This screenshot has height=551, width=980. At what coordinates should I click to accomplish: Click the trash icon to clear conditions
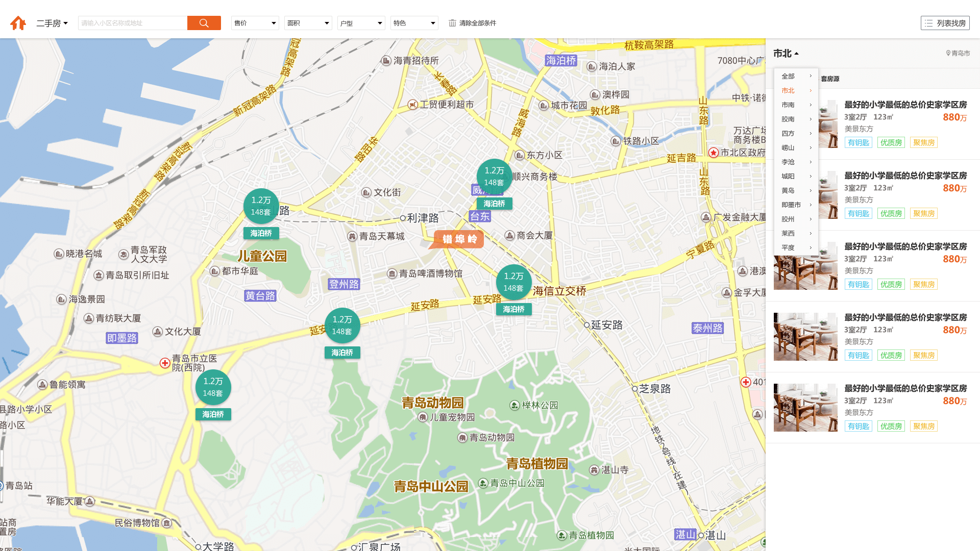(452, 23)
